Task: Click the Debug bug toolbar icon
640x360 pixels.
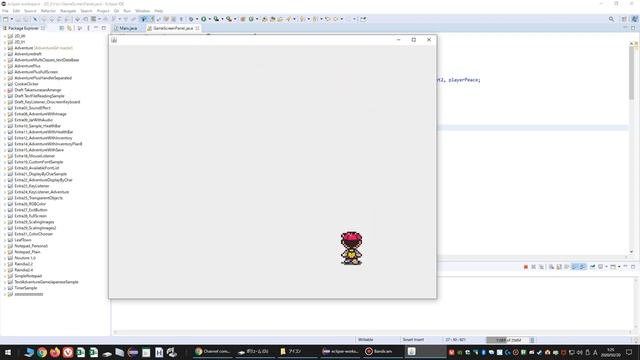Action: pos(191,19)
